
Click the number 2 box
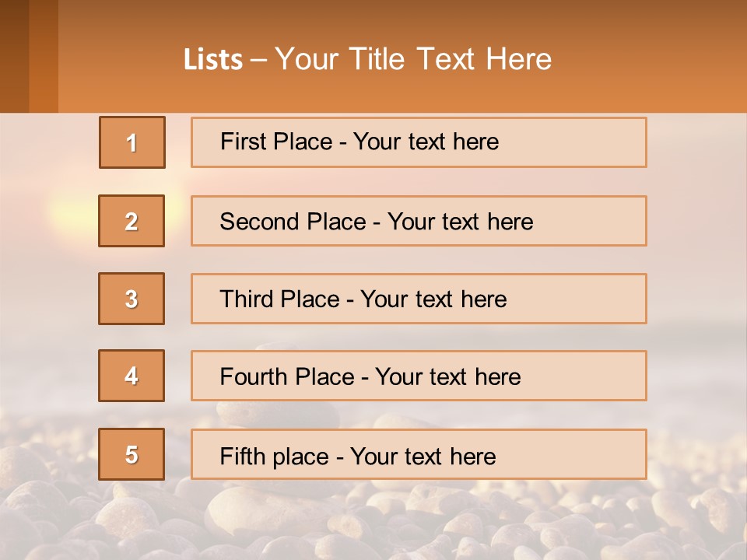point(132,221)
